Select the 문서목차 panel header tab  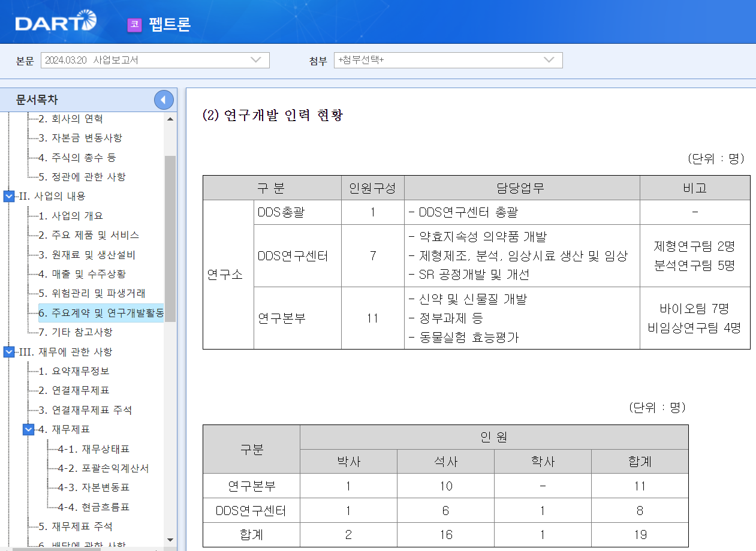point(36,100)
